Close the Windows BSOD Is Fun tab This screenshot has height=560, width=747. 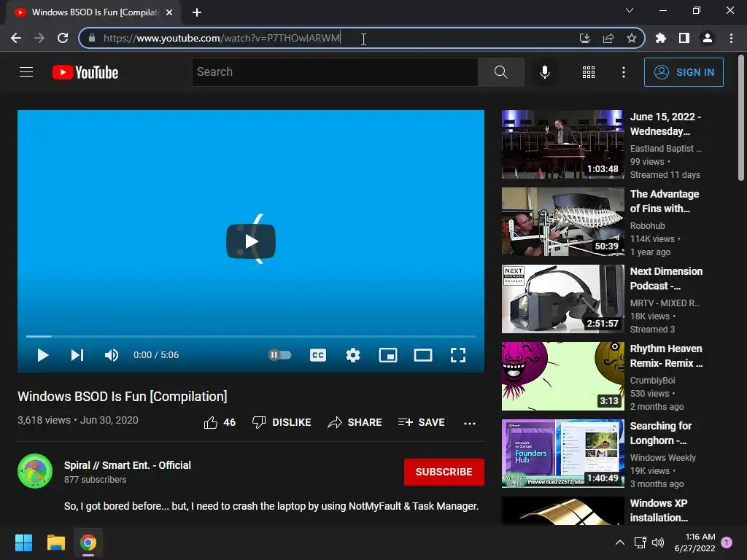[x=169, y=12]
